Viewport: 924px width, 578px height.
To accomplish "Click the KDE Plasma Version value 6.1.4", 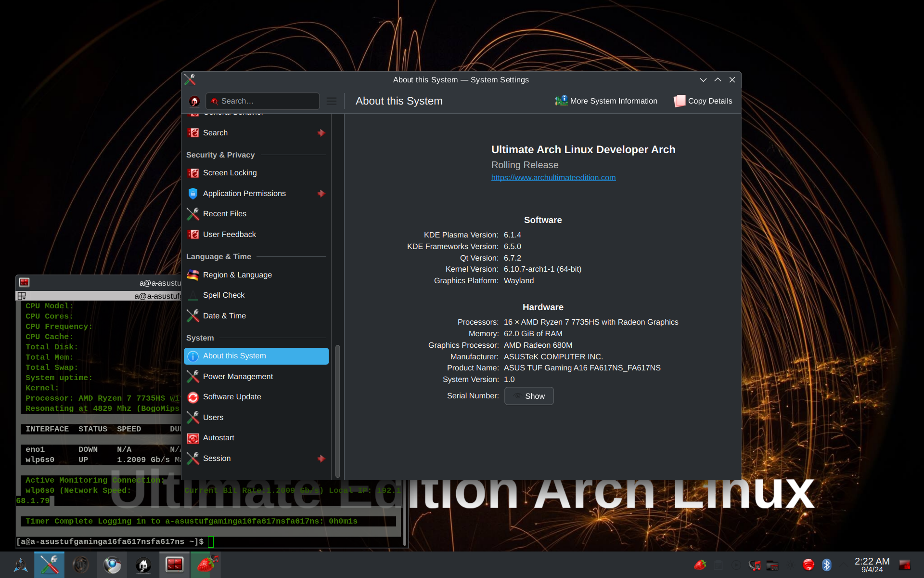I will 513,235.
